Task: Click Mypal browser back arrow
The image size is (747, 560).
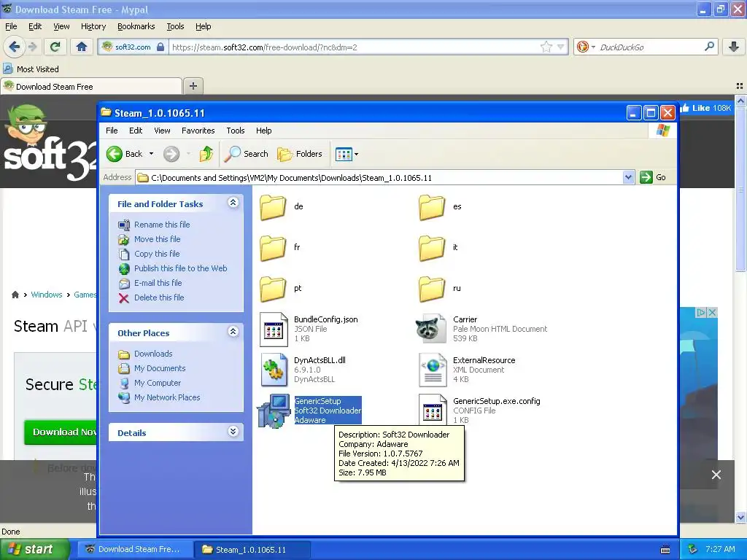Action: pyautogui.click(x=14, y=47)
